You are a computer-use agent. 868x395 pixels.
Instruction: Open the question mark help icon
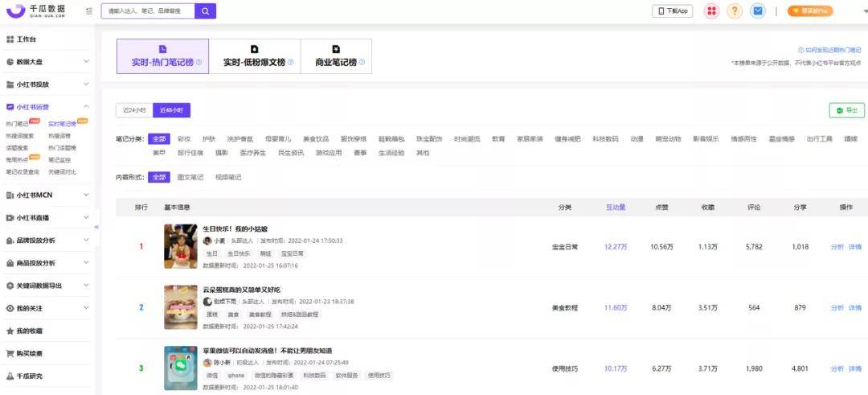click(x=735, y=11)
